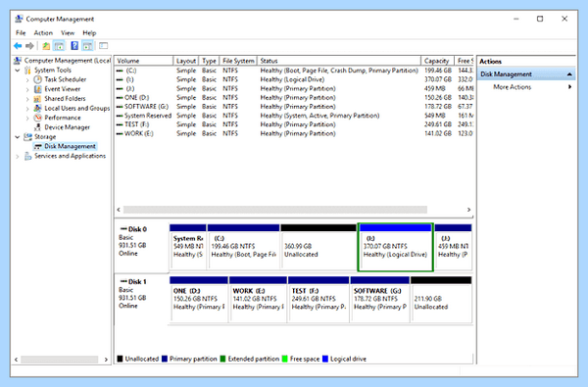
Task: Toggle the Show/Hide Console Tree icon
Action: (59, 46)
